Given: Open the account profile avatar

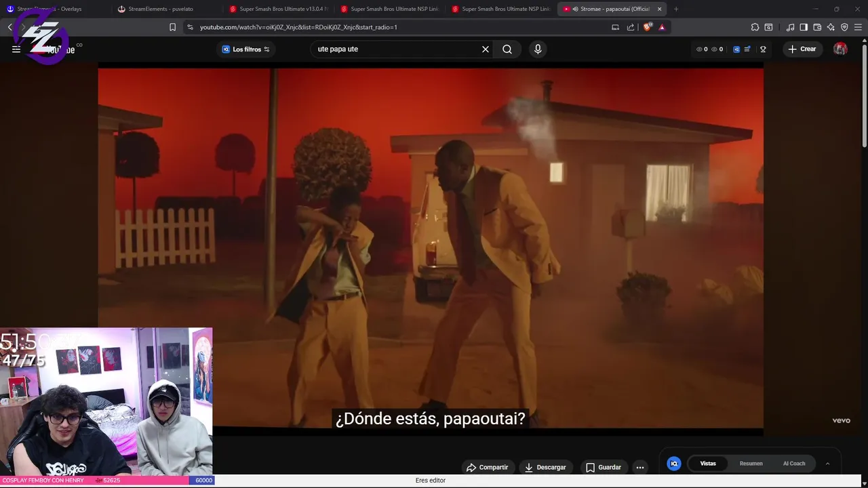Looking at the screenshot, I should pos(840,49).
